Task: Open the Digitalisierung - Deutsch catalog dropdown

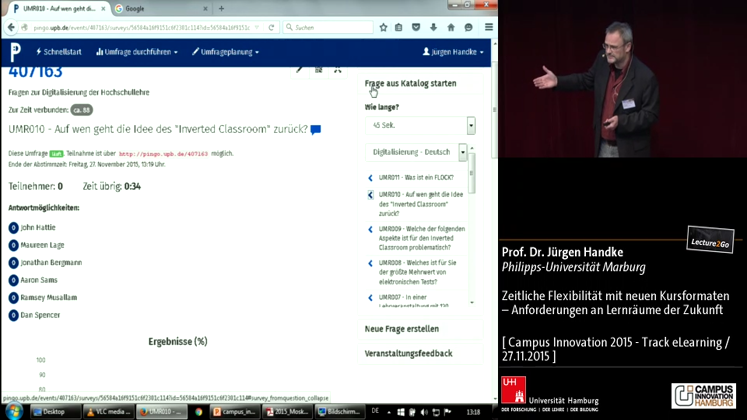Action: click(x=462, y=152)
